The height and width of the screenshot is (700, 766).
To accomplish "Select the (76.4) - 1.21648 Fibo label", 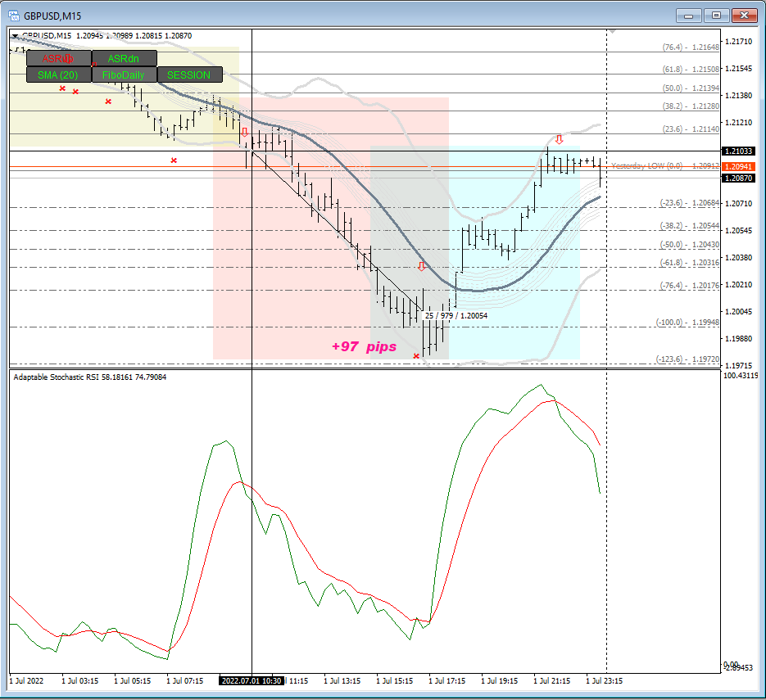I will click(x=691, y=47).
